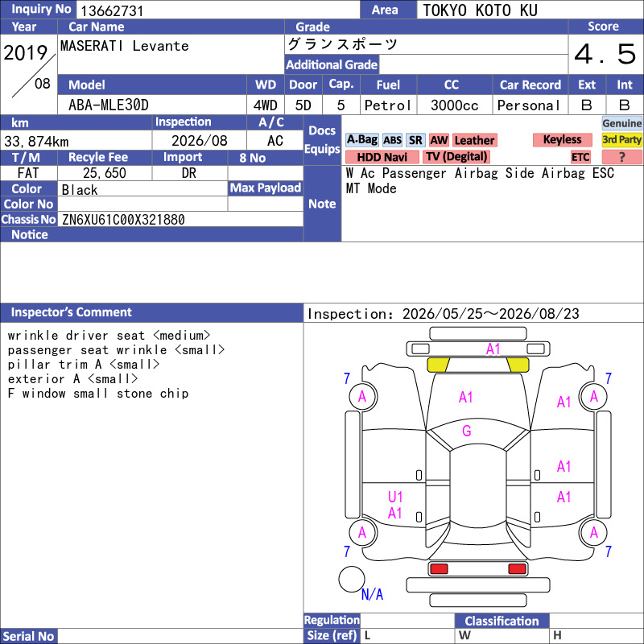Click the inquiry number 13662731
This screenshot has width=644, height=644.
coord(112,11)
